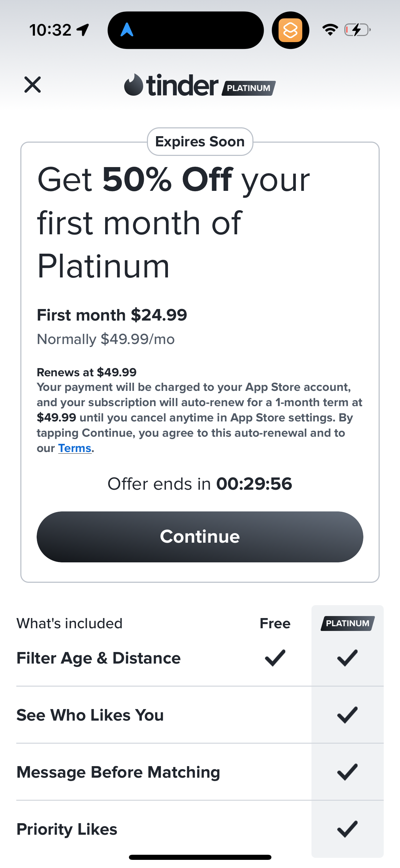Tap the offer countdown timer
Screen dimensions: 400x868
click(x=254, y=484)
